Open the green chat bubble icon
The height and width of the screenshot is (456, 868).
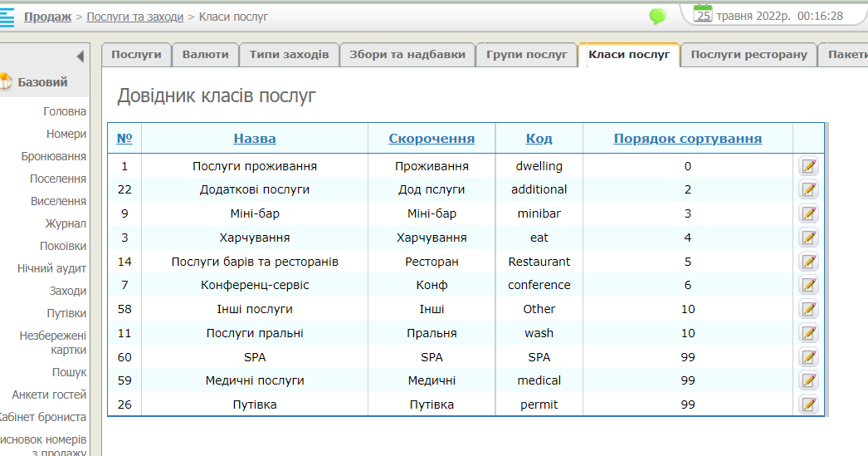[x=657, y=16]
